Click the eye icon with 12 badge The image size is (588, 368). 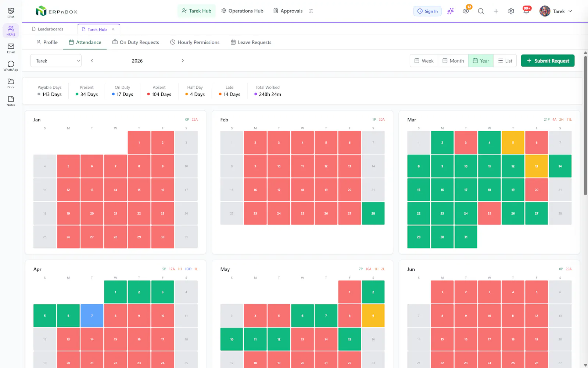[466, 11]
